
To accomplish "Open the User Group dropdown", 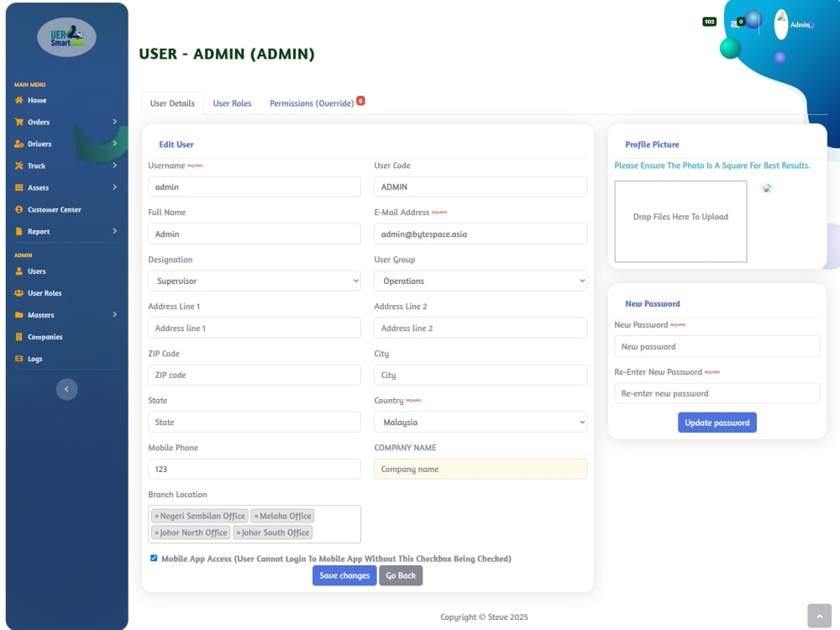I will point(480,281).
